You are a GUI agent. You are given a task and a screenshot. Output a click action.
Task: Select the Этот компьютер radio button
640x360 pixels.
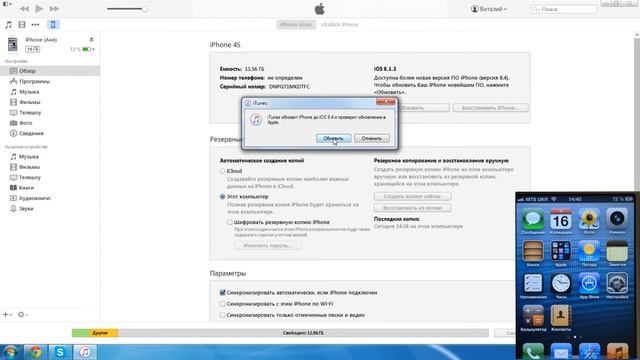click(222, 197)
